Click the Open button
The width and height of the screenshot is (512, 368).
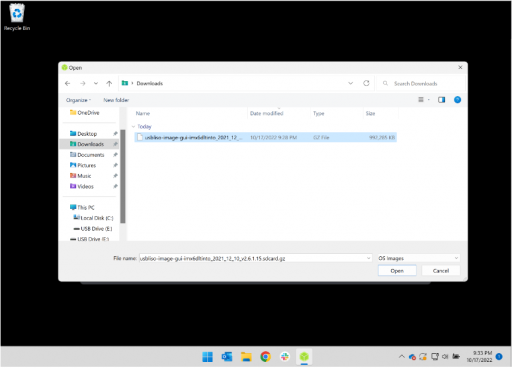pyautogui.click(x=397, y=271)
